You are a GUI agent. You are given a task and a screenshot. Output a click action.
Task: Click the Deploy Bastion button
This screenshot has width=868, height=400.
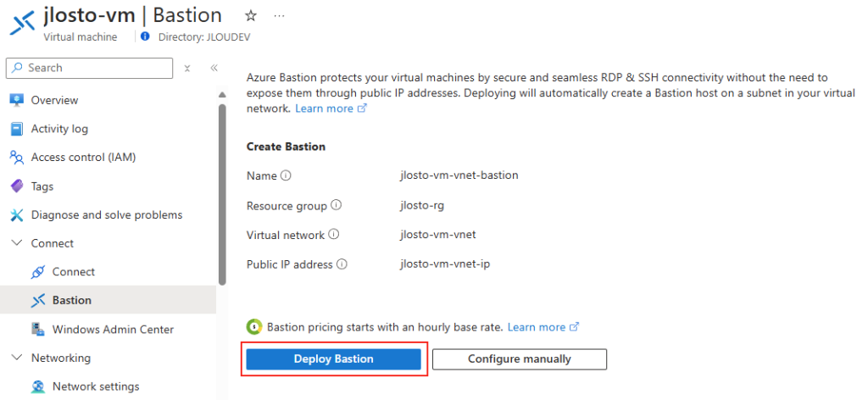[333, 359]
